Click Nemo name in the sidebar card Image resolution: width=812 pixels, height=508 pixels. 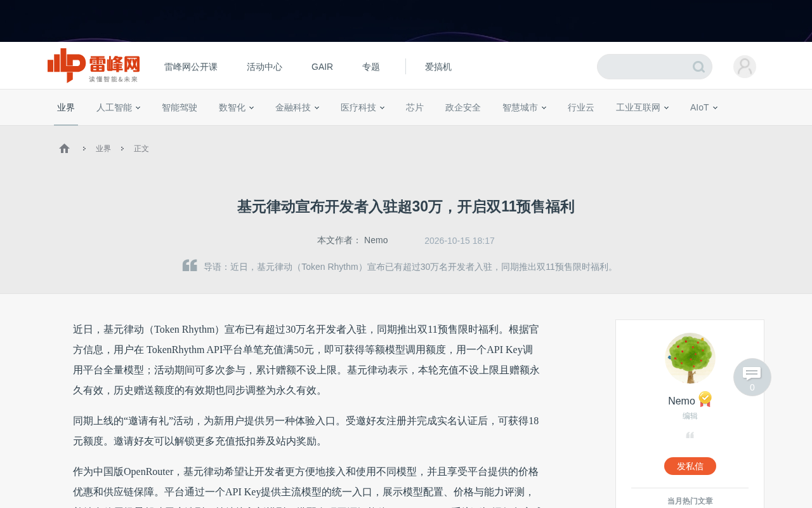point(681,401)
